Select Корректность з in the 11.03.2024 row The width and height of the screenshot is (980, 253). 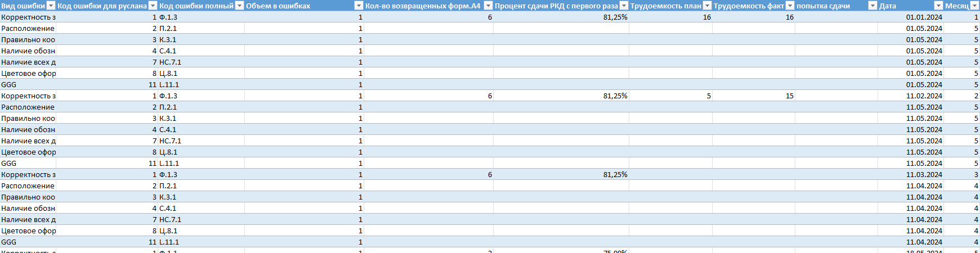(x=28, y=174)
